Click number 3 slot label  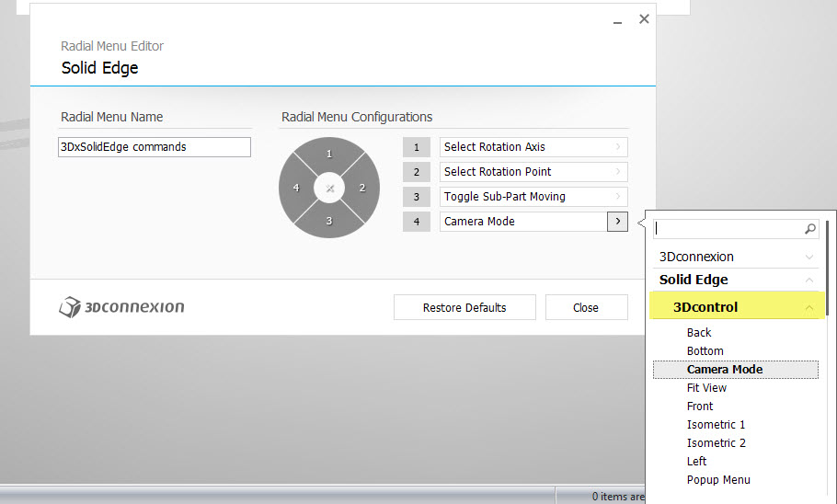(417, 197)
